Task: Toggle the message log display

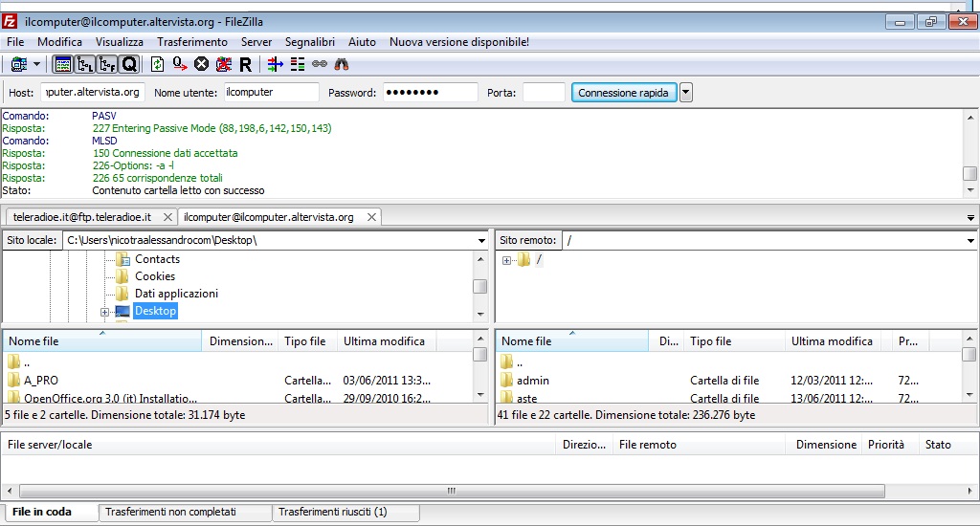Action: [x=63, y=64]
